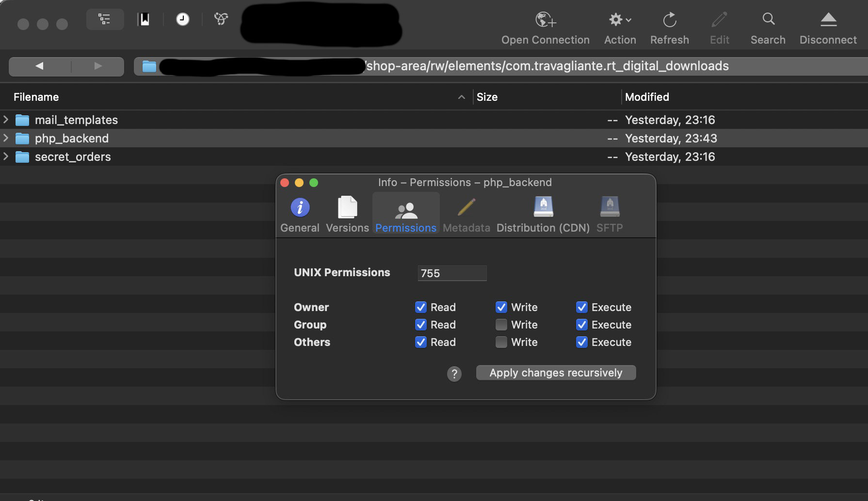Select the secret_orders folder row
Screen dimensions: 868x501
[x=434, y=157]
